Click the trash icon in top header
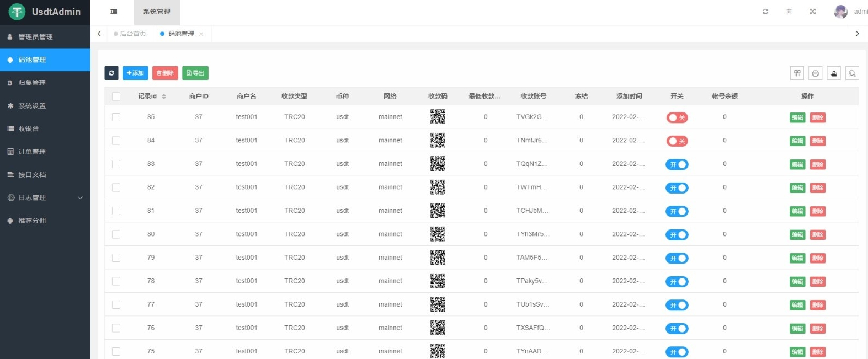Viewport: 868px width, 359px height. [789, 12]
